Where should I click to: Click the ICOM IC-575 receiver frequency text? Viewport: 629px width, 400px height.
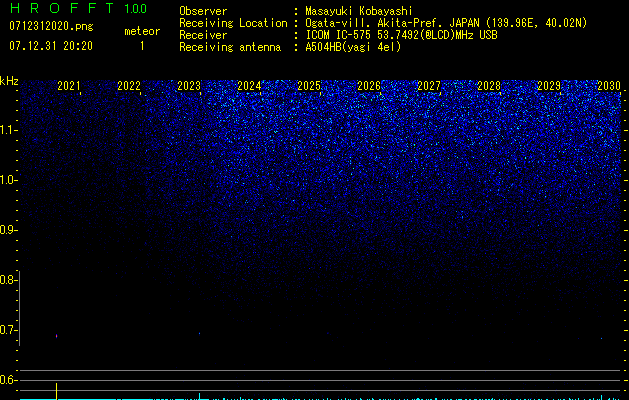click(x=401, y=35)
